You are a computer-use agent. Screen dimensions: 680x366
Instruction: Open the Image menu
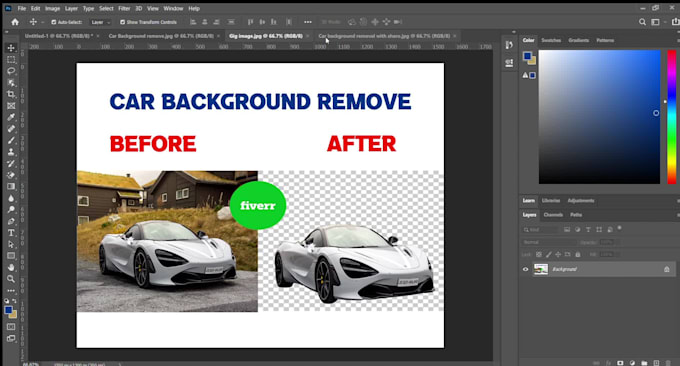coord(52,8)
